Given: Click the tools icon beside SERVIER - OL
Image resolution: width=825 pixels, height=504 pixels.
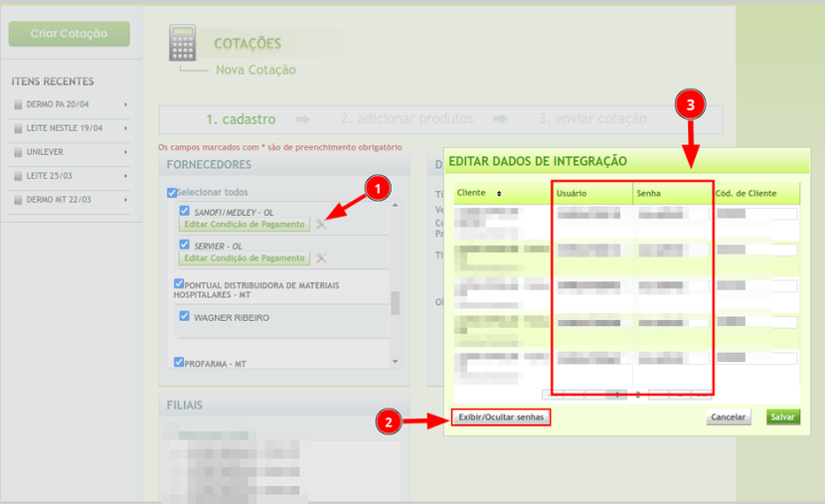Looking at the screenshot, I should pyautogui.click(x=321, y=258).
